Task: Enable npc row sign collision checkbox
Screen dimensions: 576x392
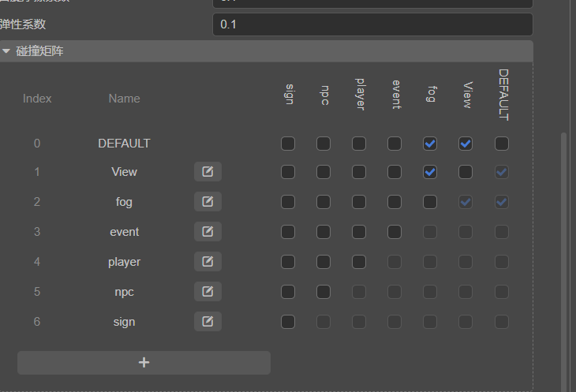Action: pos(288,292)
